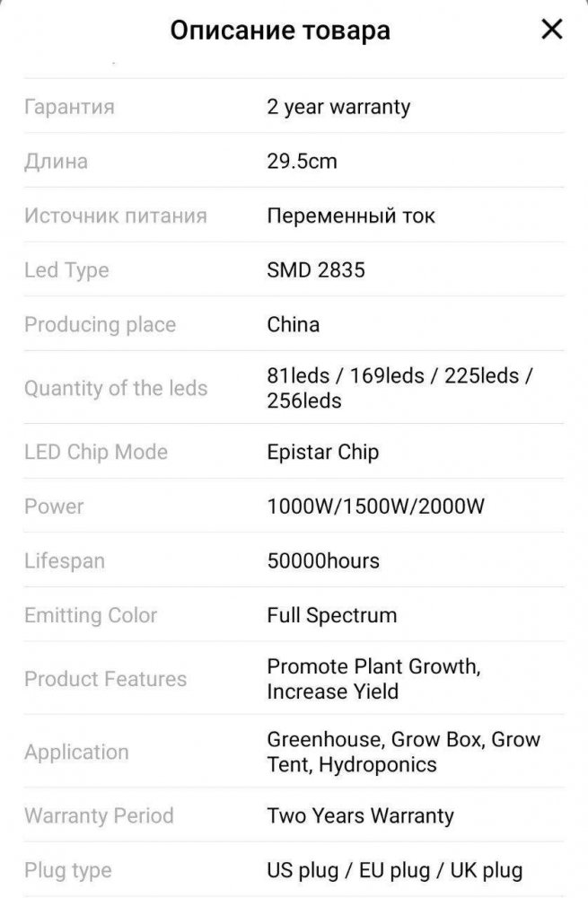Select the 'China' producing place value

[294, 325]
